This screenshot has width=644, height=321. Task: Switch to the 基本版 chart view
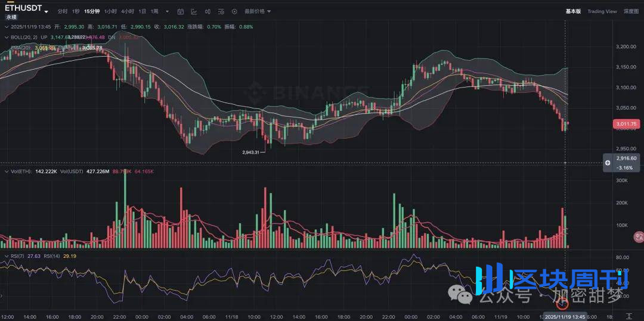coord(573,11)
